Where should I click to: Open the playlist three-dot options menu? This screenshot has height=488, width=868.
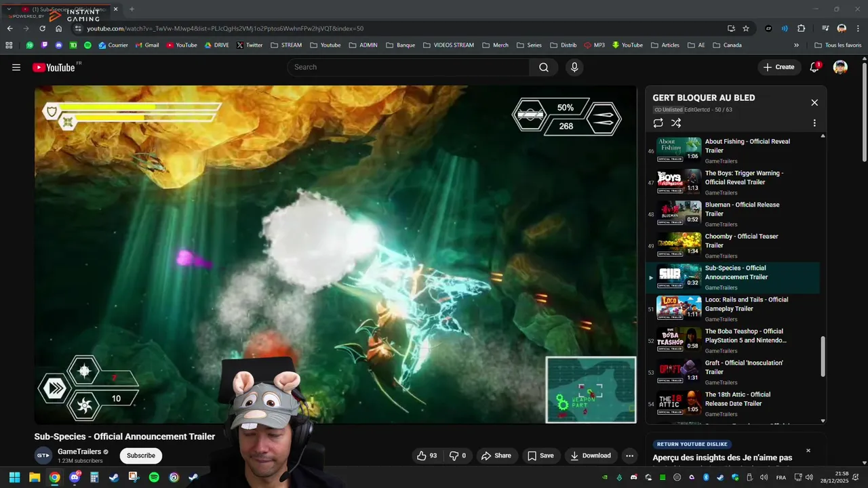814,123
